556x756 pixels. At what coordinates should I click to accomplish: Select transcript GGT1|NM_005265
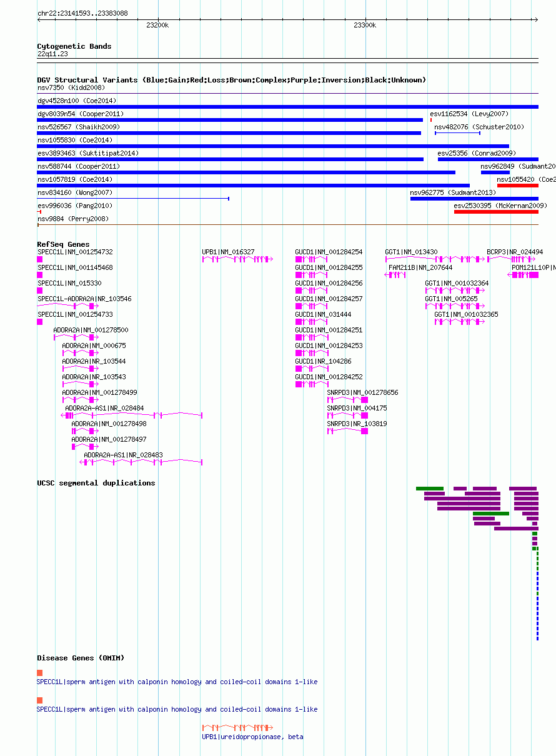451,299
